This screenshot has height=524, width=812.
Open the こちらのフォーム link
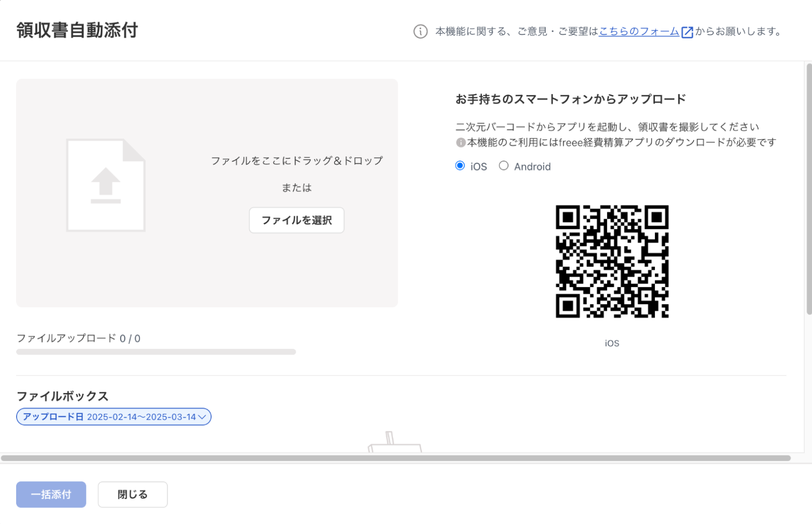pyautogui.click(x=639, y=32)
